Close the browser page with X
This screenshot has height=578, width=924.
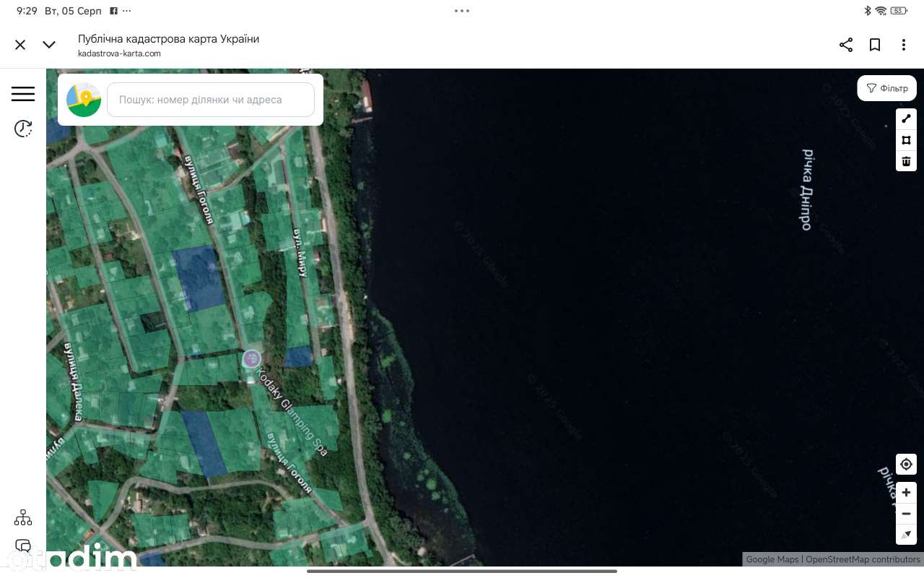[x=20, y=45]
